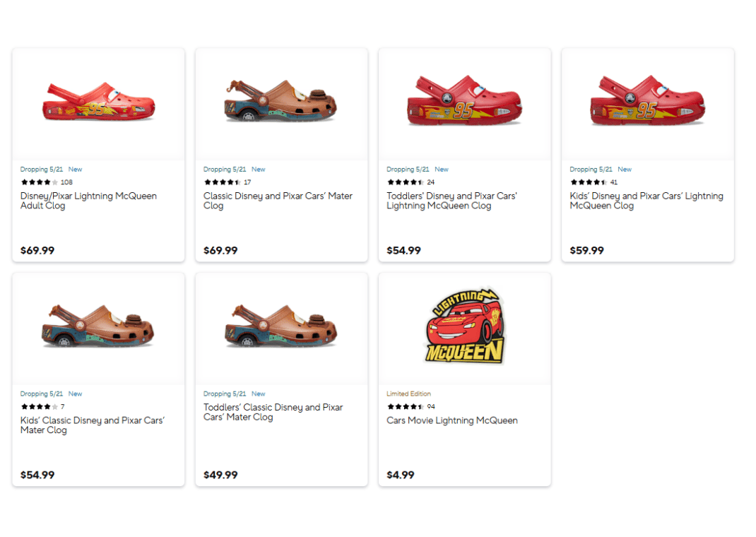
Task: Open the star rating showing 94 reviews
Action: [406, 407]
